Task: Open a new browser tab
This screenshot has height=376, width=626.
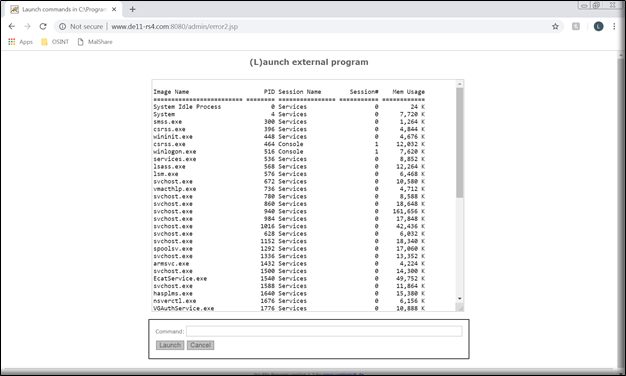Action: click(133, 9)
